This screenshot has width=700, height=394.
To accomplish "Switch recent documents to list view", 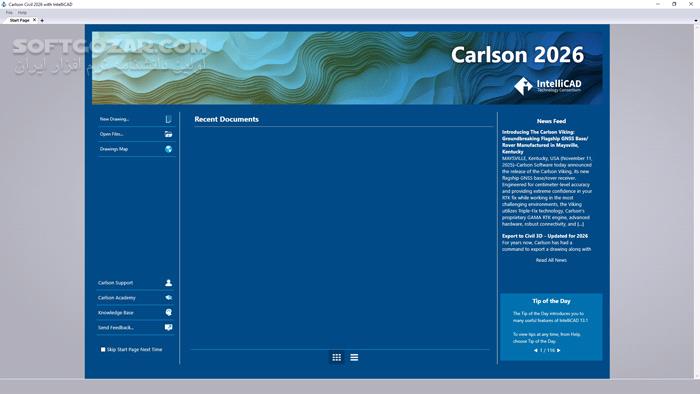I will pos(354,357).
